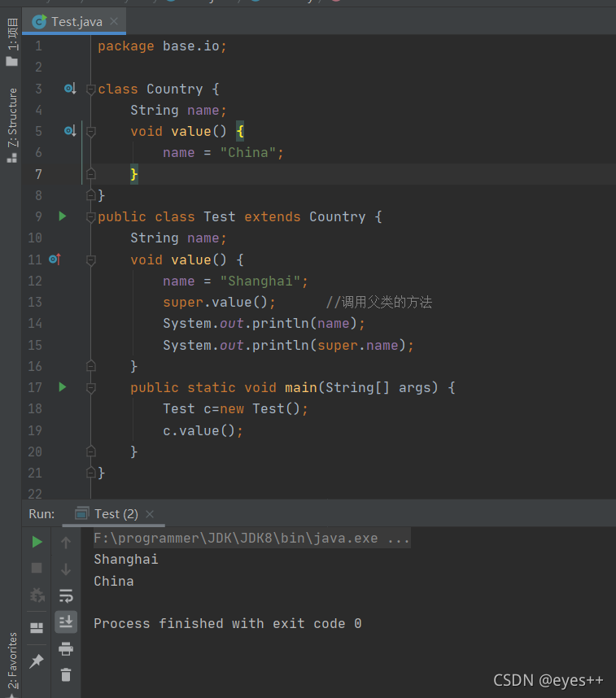Image resolution: width=616 pixels, height=698 pixels.
Task: Rerun Test with the green run button
Action: pos(37,542)
